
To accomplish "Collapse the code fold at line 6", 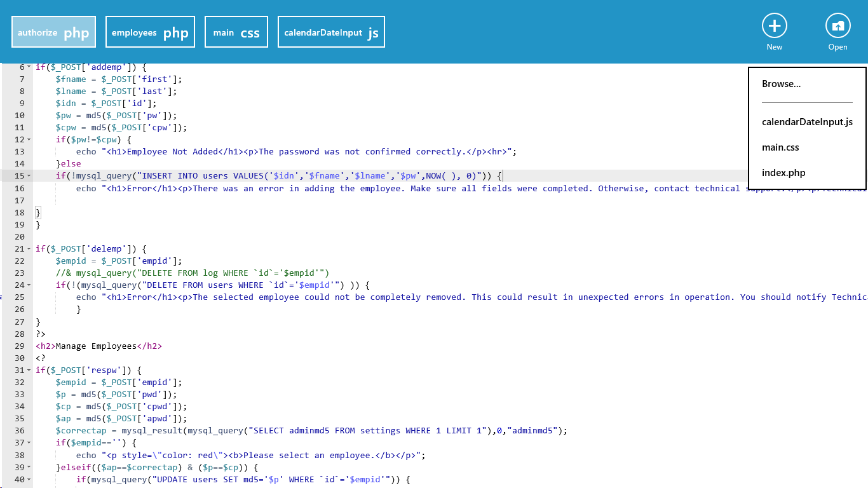I will pyautogui.click(x=29, y=67).
